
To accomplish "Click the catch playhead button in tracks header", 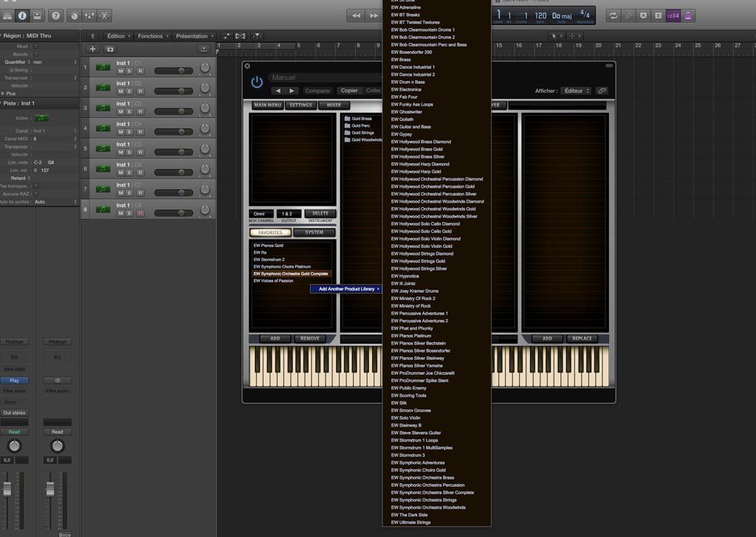I will click(257, 36).
